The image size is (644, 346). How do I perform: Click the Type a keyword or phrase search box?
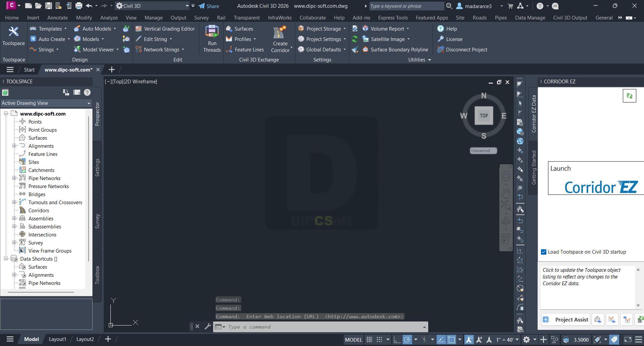tap(406, 6)
